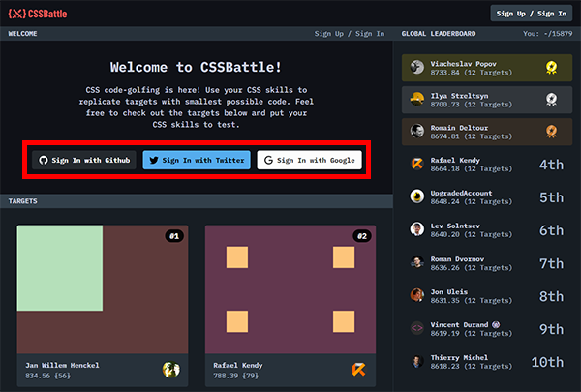Open Viacheslav Popov leaderboard entry
581x392 pixels.
tap(487, 68)
